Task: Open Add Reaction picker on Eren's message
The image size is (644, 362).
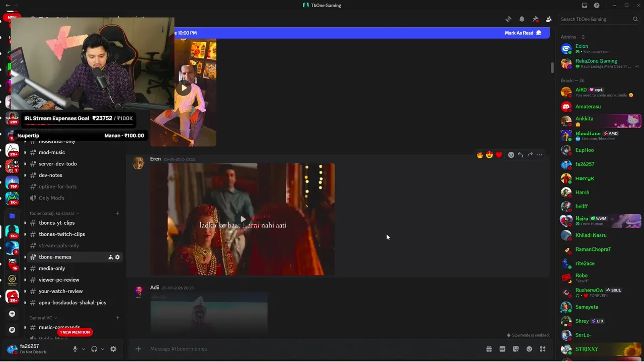Action: (x=511, y=155)
